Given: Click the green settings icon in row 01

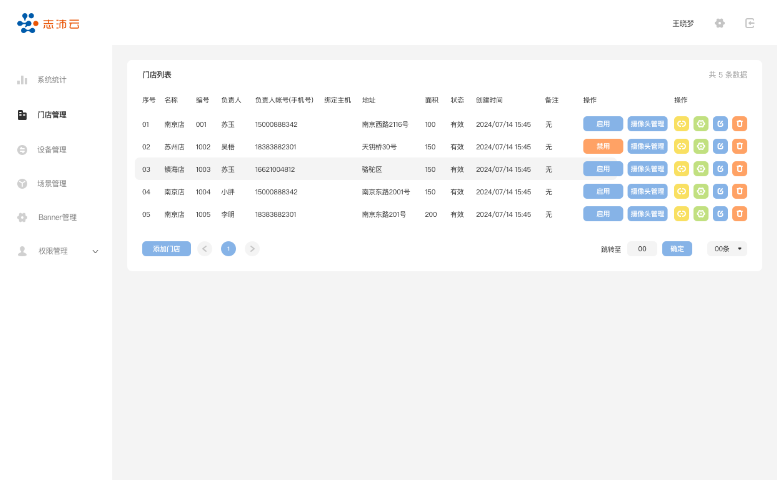Looking at the screenshot, I should click(x=701, y=124).
